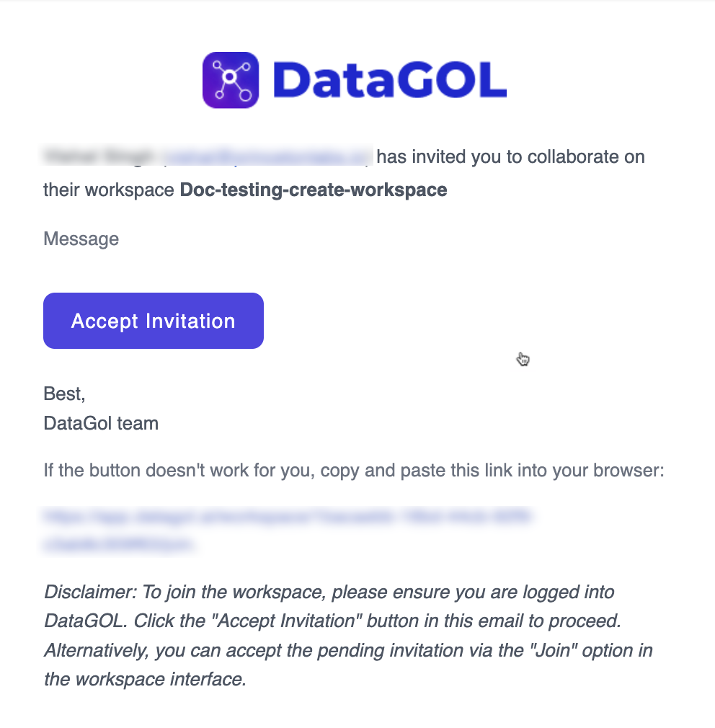
Task: Select the bold workspace name Doc-testing-create-workspace
Action: coord(314,190)
